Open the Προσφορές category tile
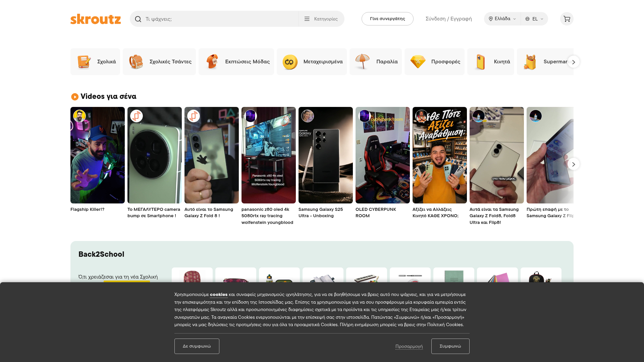Viewport: 644px width, 362px height. 434,62
